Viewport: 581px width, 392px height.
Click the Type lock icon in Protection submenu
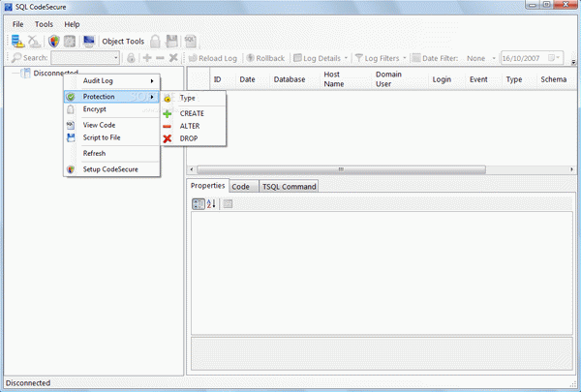(168, 98)
